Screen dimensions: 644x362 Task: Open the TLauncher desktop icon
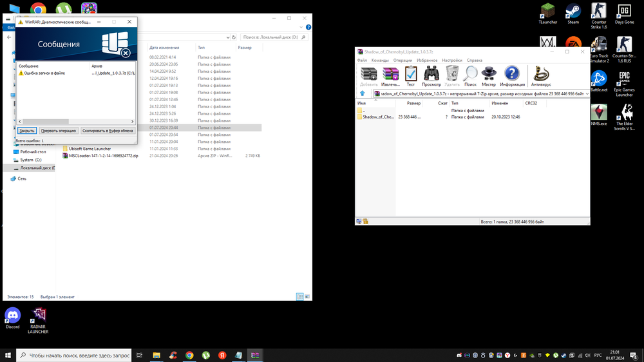(x=548, y=14)
